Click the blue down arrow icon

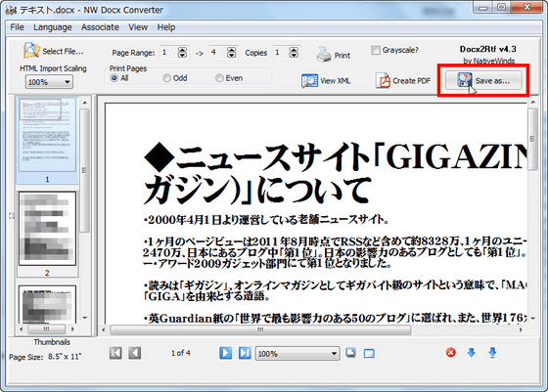point(471,353)
